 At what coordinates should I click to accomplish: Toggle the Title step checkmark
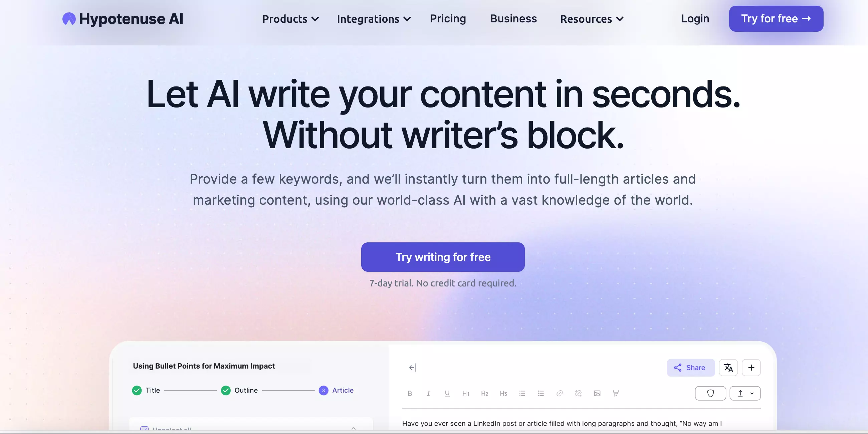coord(137,390)
